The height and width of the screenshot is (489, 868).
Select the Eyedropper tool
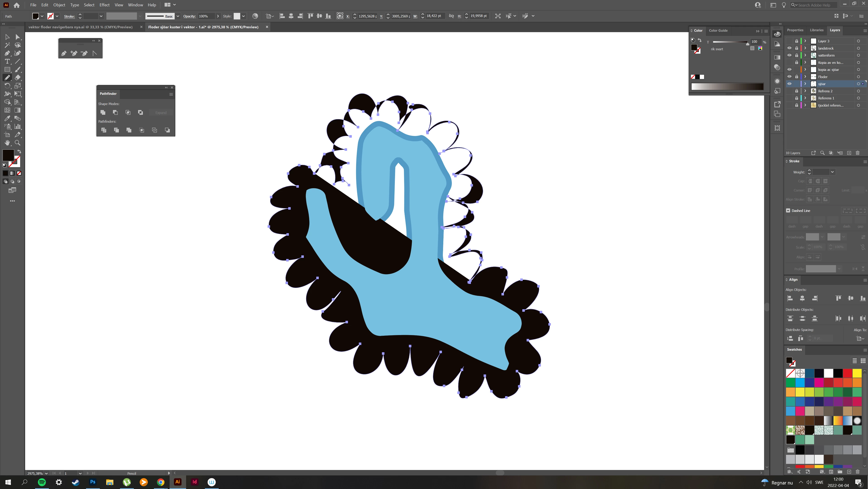click(x=7, y=118)
